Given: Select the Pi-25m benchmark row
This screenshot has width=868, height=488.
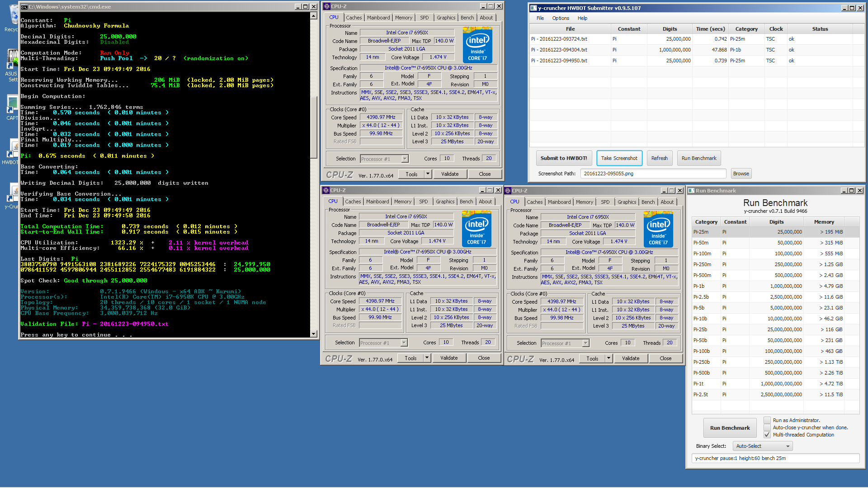Looking at the screenshot, I should click(x=775, y=232).
